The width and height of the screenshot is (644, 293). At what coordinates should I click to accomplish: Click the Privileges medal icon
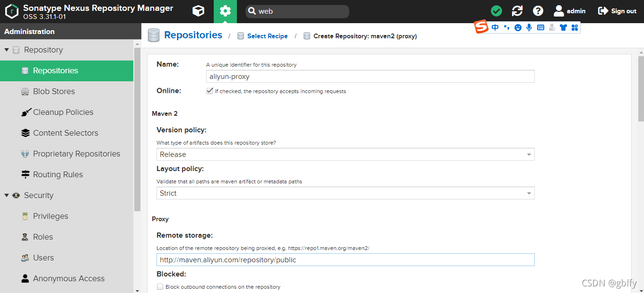pyautogui.click(x=26, y=216)
